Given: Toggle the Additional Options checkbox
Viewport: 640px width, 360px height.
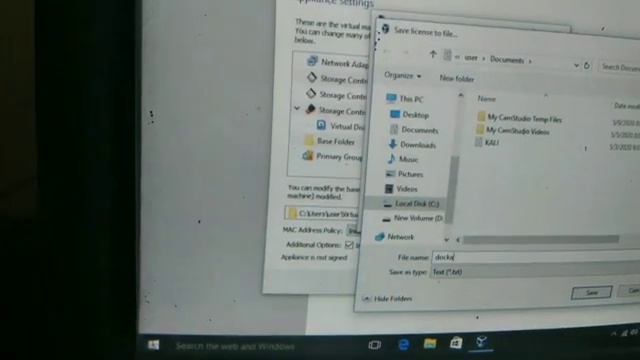Looking at the screenshot, I should click(x=349, y=245).
